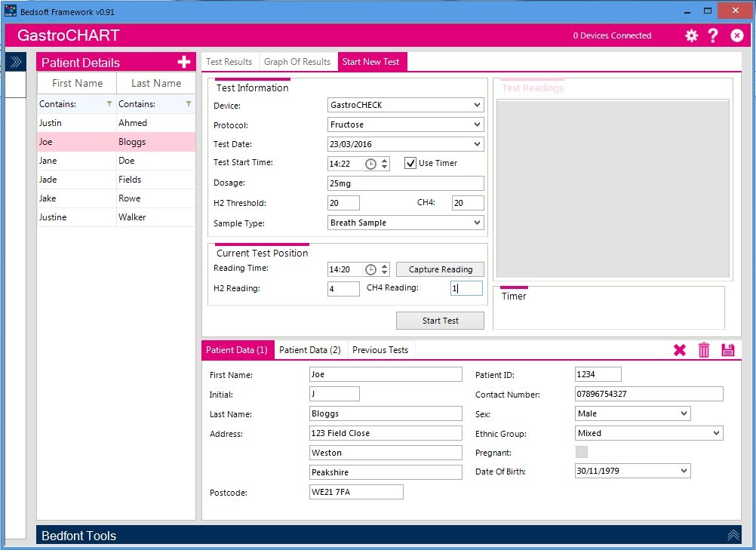Sort patients by Last Name column header

[156, 83]
